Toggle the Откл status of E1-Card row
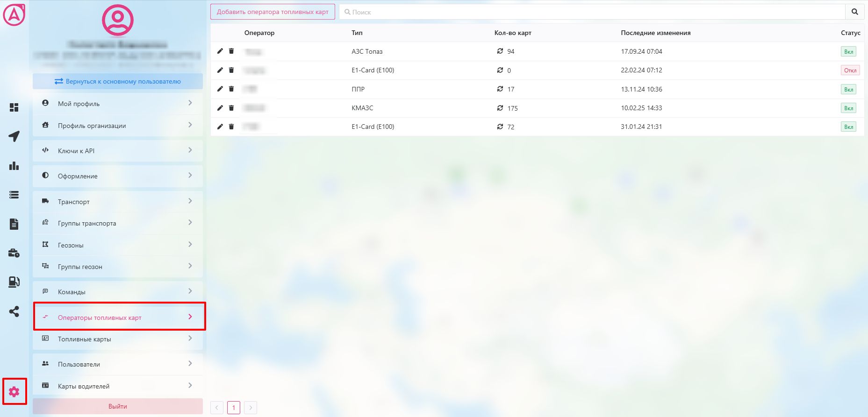This screenshot has height=417, width=868. 850,71
